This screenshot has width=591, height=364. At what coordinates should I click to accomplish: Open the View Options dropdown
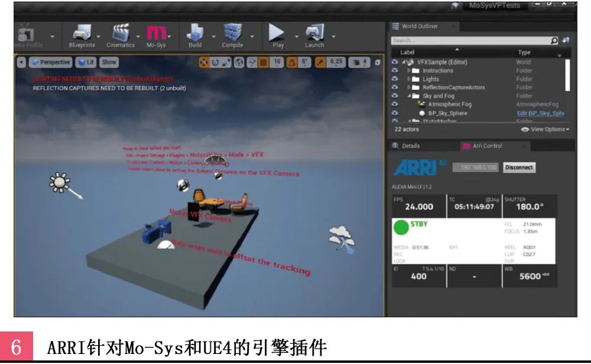coord(545,129)
